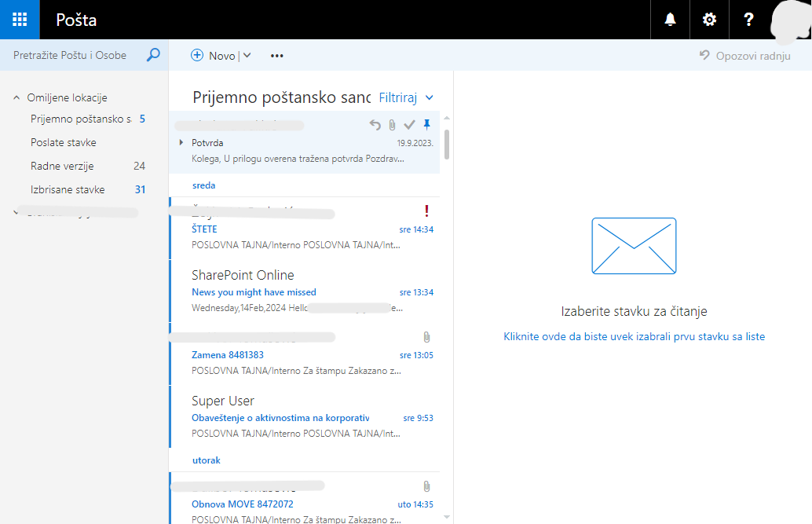Expand the Potvrda conversation thread
Screen dimensions: 812x524
pyautogui.click(x=181, y=142)
